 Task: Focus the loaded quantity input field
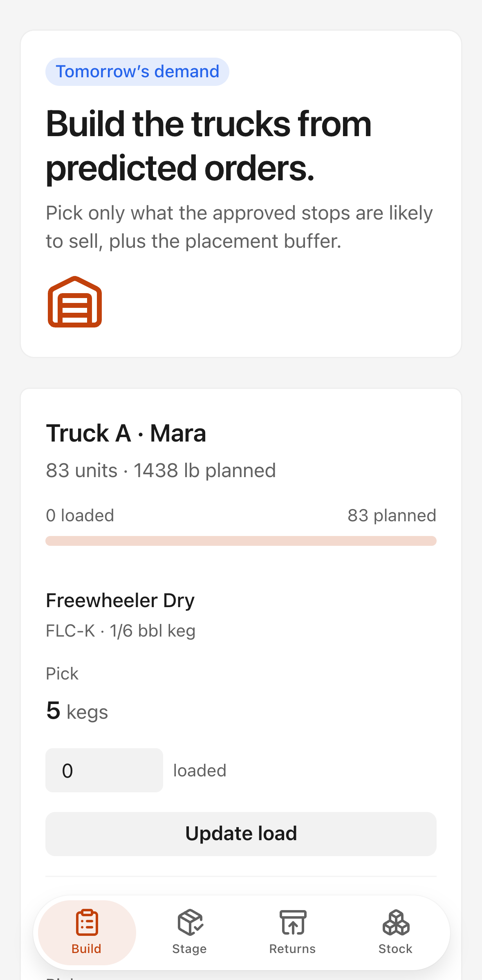click(x=104, y=770)
